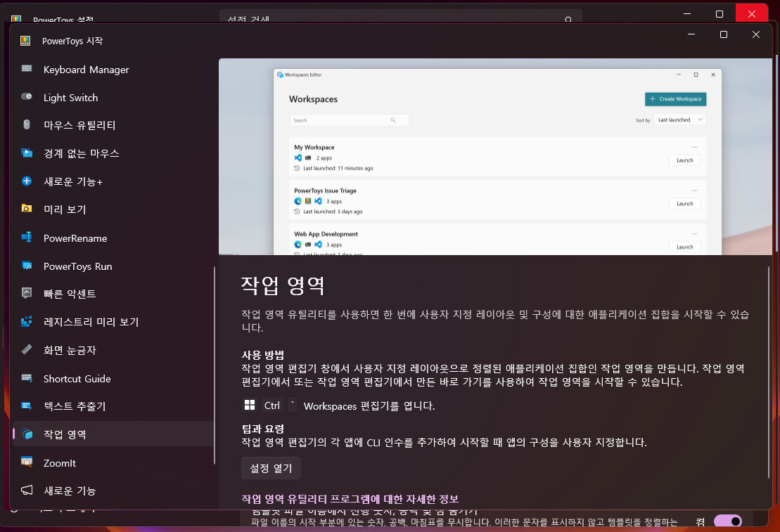Select 화면 눈금자 entry
The image size is (780, 532).
point(113,350)
